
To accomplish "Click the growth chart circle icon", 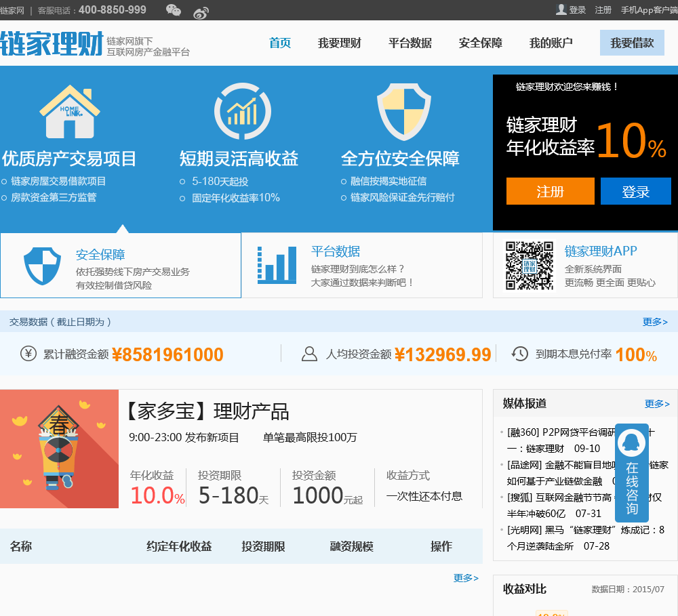I will [243, 111].
